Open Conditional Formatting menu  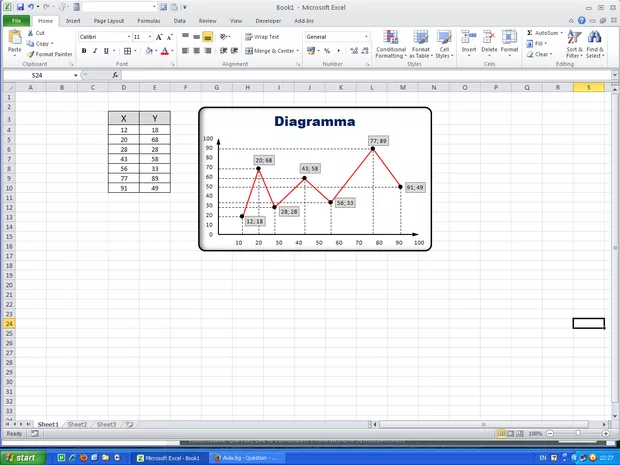coord(391,45)
